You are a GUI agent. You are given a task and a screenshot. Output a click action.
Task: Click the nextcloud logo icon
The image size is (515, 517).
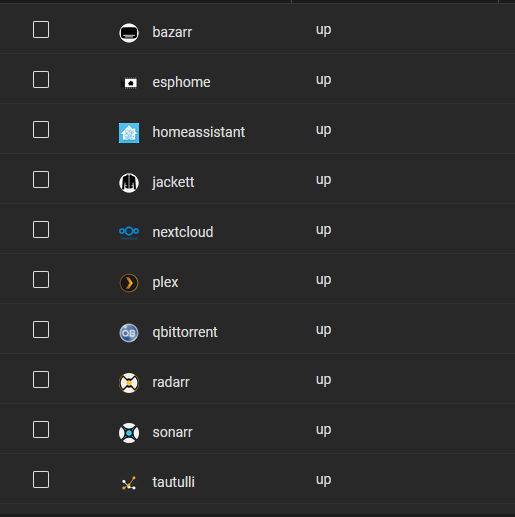coord(129,232)
